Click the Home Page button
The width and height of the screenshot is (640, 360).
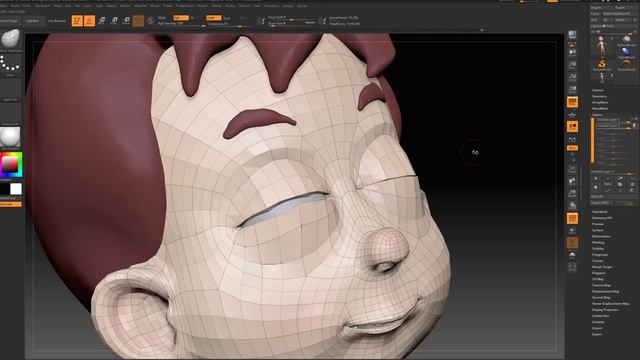pos(10,21)
